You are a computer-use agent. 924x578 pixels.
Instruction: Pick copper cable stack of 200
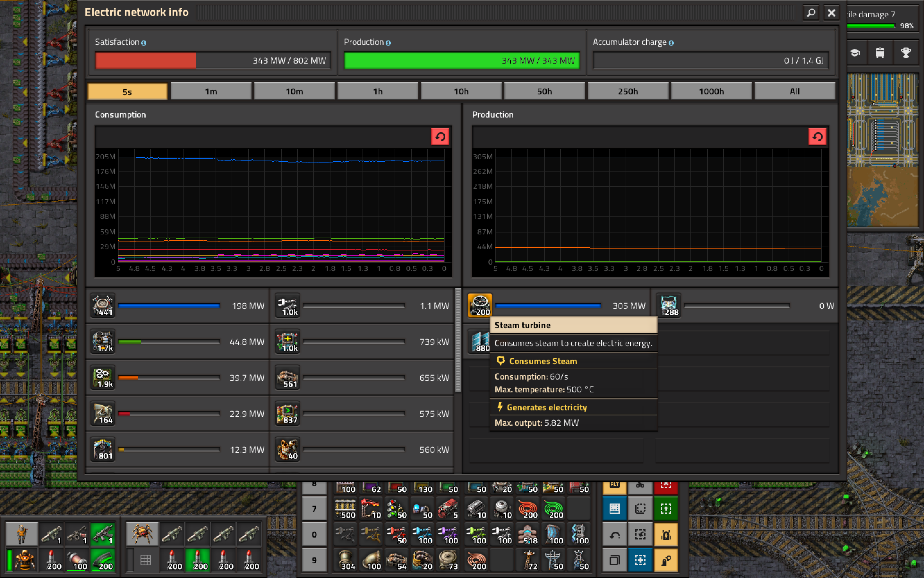[x=476, y=560]
